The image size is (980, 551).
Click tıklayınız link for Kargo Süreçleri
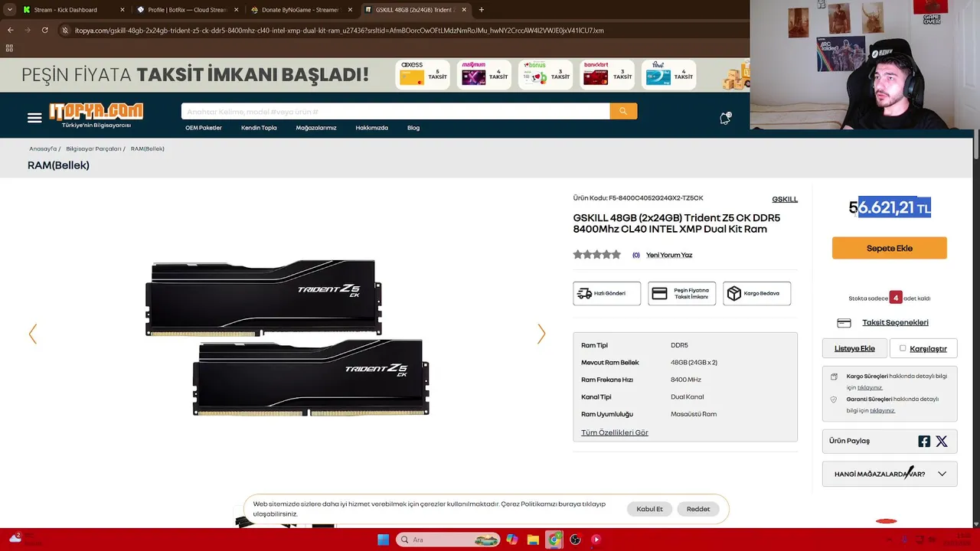click(870, 387)
